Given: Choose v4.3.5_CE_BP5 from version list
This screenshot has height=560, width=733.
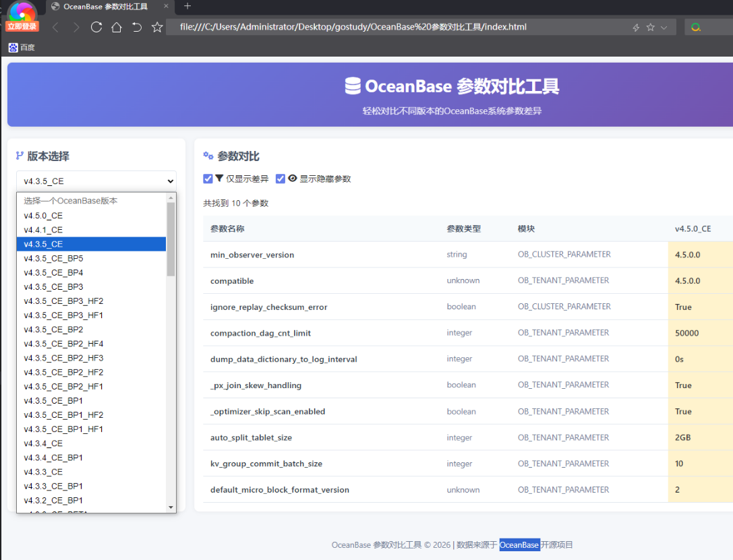Looking at the screenshot, I should [x=91, y=258].
